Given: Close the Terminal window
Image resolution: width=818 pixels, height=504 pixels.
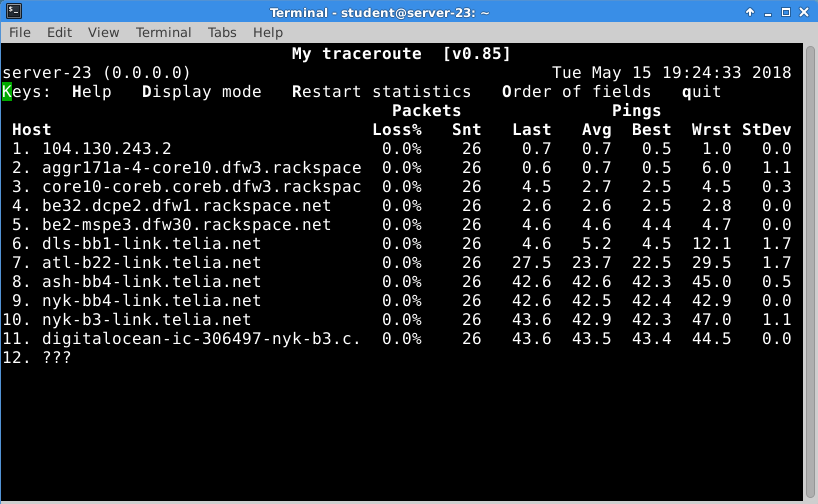Looking at the screenshot, I should click(x=805, y=12).
